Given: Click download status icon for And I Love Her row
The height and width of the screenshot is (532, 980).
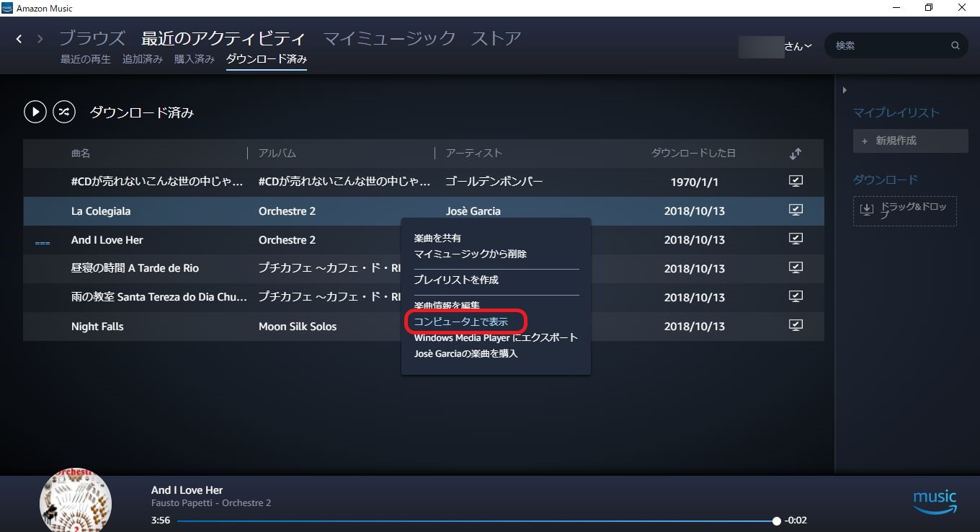Looking at the screenshot, I should point(796,239).
